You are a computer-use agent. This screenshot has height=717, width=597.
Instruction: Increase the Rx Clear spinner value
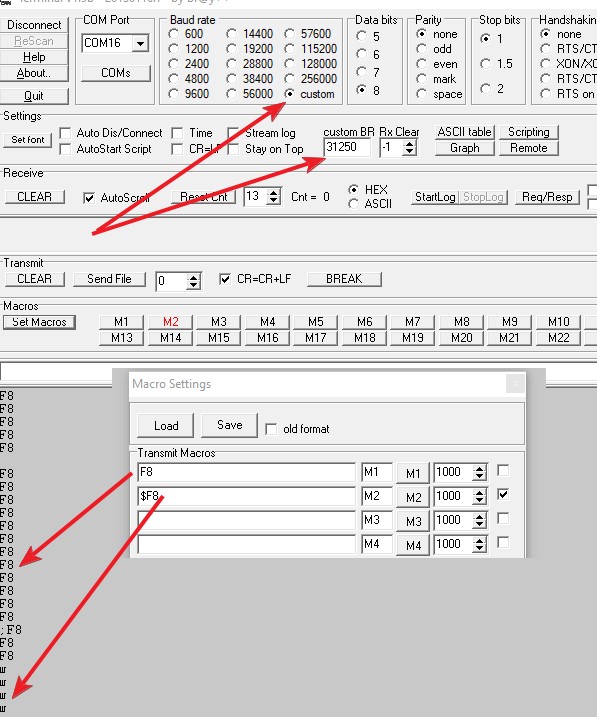pyautogui.click(x=410, y=144)
